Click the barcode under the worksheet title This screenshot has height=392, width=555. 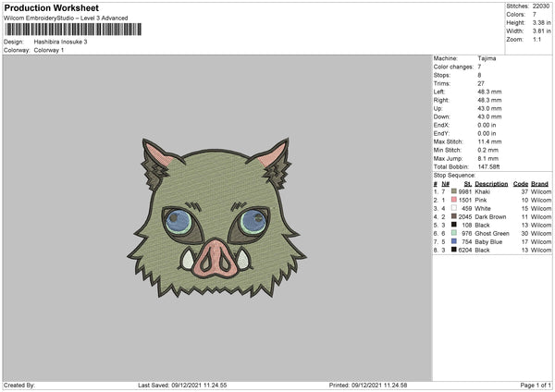coord(73,30)
